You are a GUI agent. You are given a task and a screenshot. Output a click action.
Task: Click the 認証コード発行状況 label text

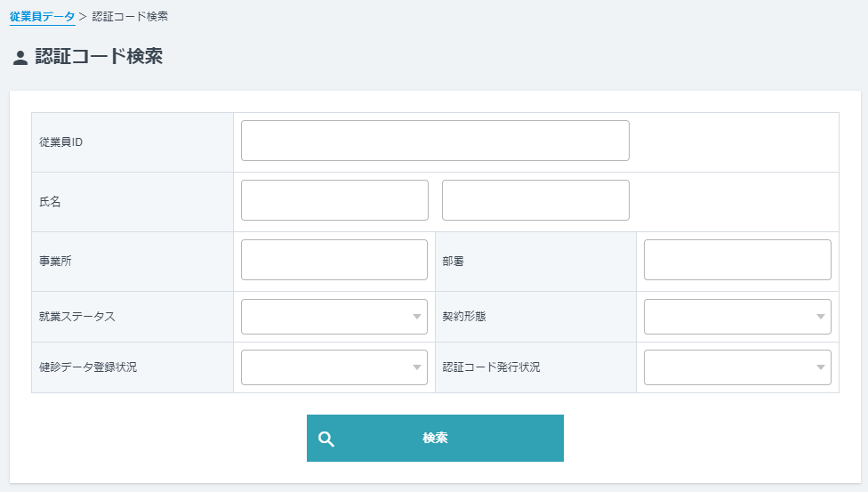coord(491,367)
